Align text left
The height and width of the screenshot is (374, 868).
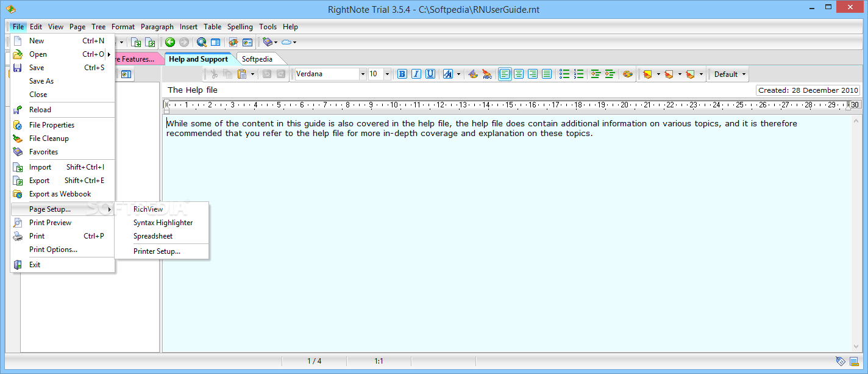pyautogui.click(x=505, y=74)
